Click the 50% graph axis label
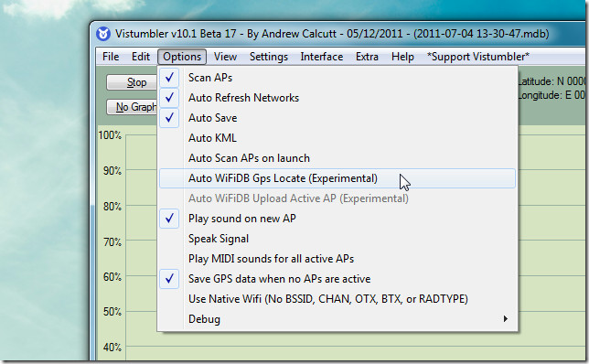This screenshot has height=364, width=589. coord(112,312)
